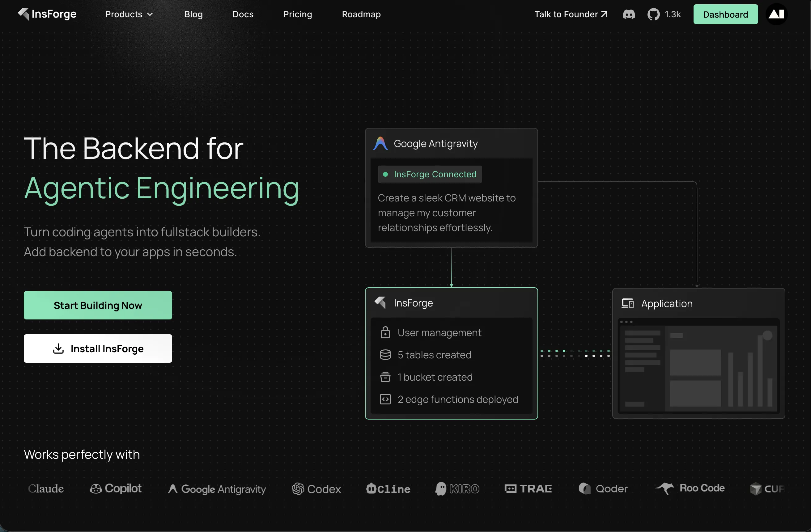Click the InsForge Connected status badge
Image resolution: width=811 pixels, height=532 pixels.
[x=429, y=174]
